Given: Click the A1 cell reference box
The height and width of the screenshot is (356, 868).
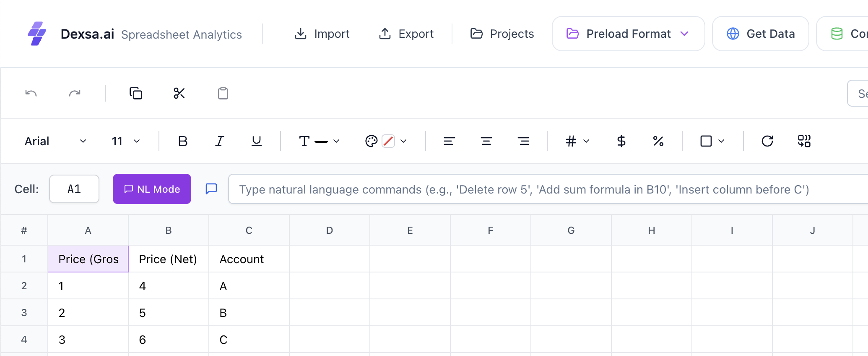Looking at the screenshot, I should click(x=74, y=189).
